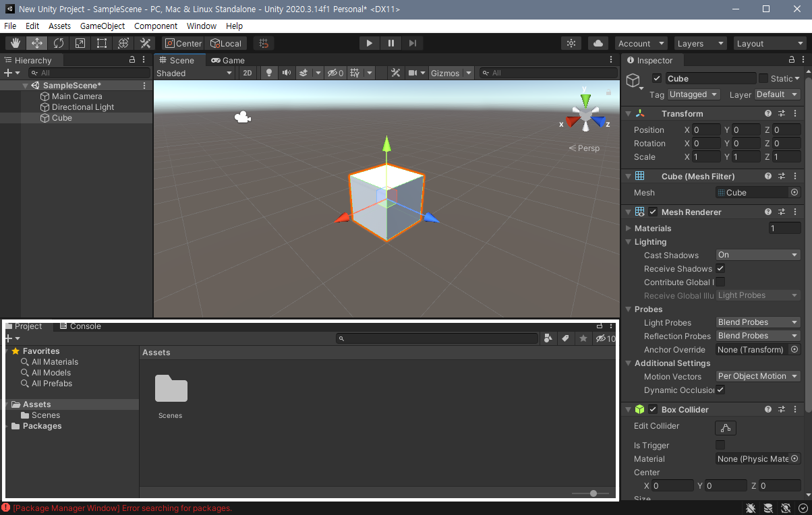Select the Rect tool
Image resolution: width=812 pixels, height=515 pixels.
pos(101,43)
